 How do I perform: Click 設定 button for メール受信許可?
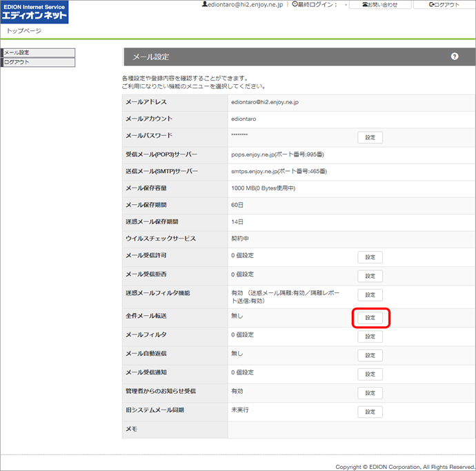coord(370,257)
